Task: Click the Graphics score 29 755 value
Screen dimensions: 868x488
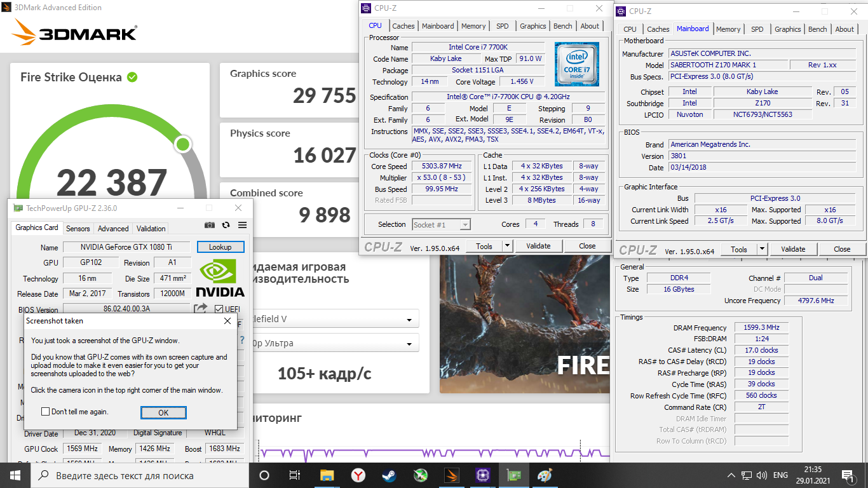Action: [x=324, y=95]
